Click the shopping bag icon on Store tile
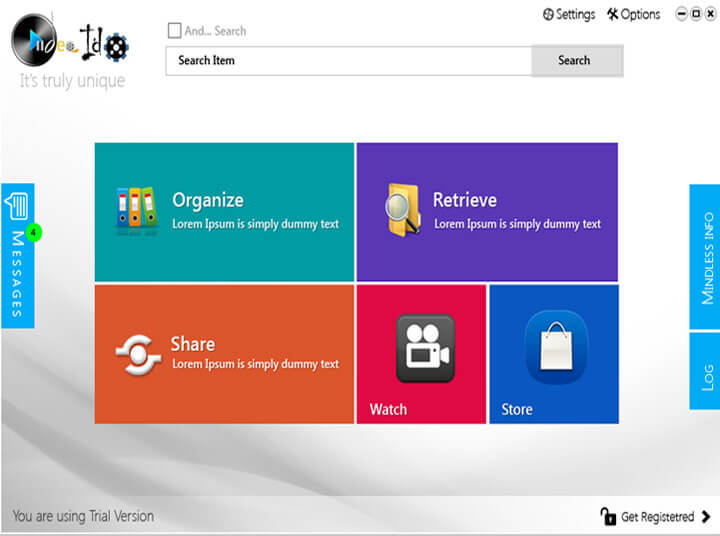 [x=556, y=347]
